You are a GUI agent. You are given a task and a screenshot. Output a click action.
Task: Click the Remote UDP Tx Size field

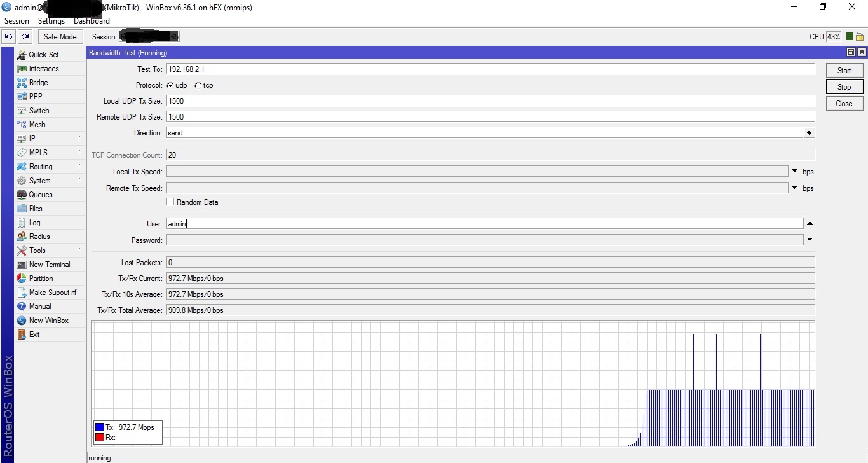491,117
